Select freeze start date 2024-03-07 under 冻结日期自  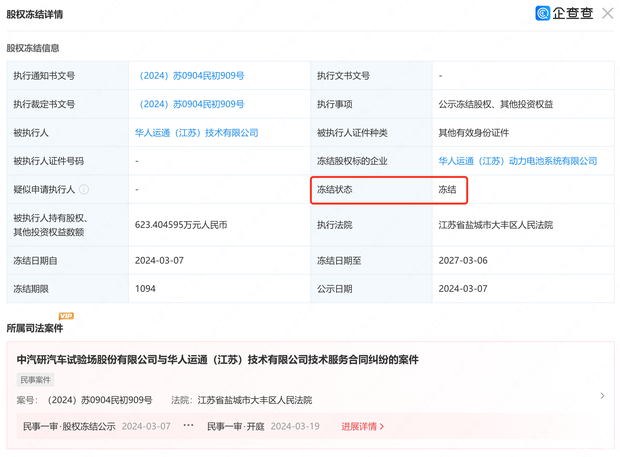point(159,261)
